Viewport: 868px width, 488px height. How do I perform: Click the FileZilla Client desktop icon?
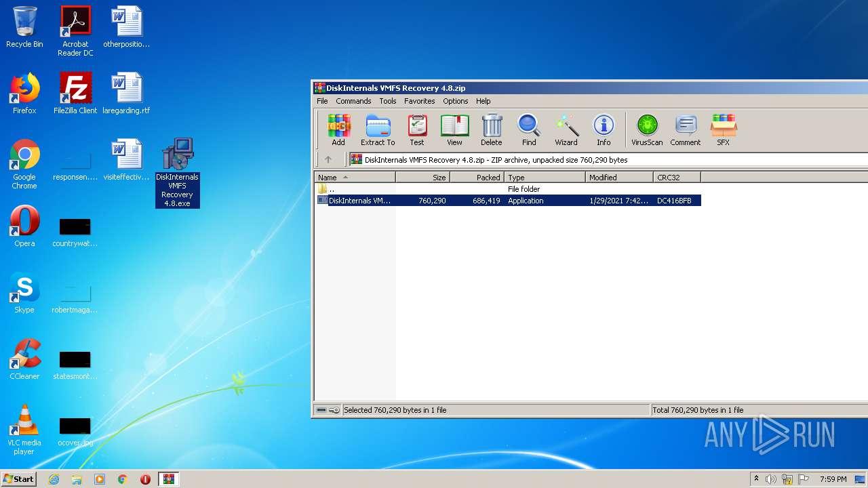(75, 94)
